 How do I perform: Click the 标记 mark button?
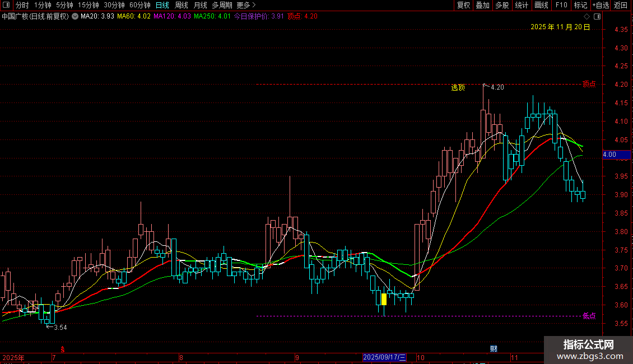coord(580,5)
